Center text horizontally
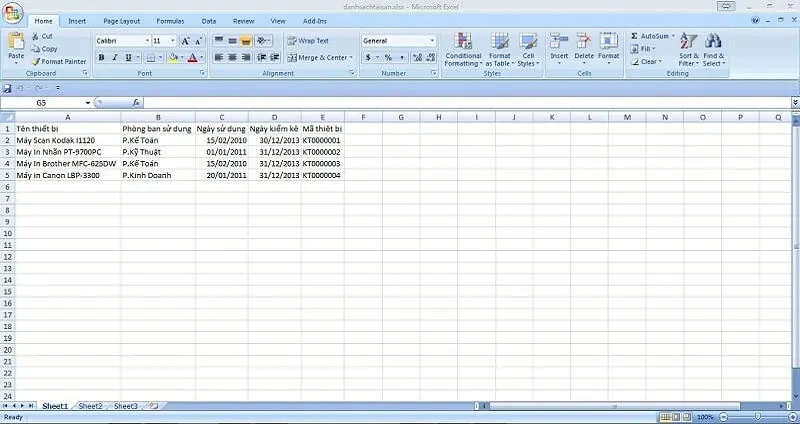Screen dimensions: 800x424 pos(232,58)
